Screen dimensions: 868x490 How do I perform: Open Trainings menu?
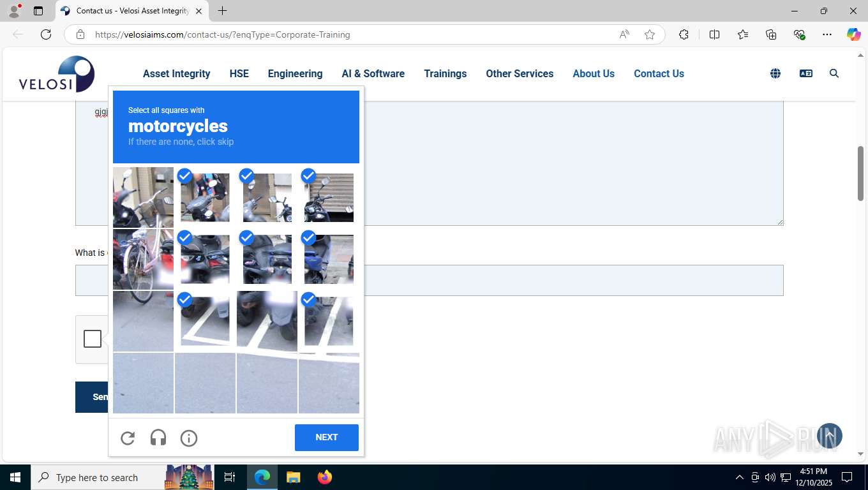(445, 73)
